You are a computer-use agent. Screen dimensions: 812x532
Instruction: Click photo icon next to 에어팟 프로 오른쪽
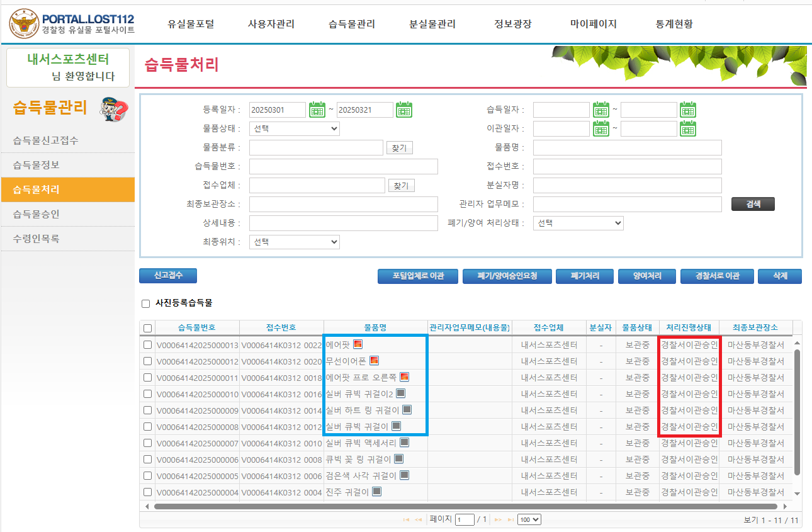404,377
